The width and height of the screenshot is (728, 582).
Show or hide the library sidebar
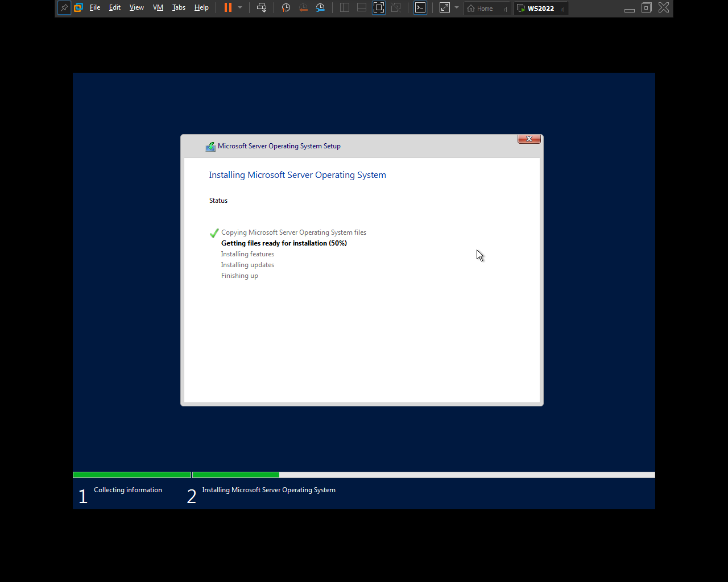tap(345, 8)
